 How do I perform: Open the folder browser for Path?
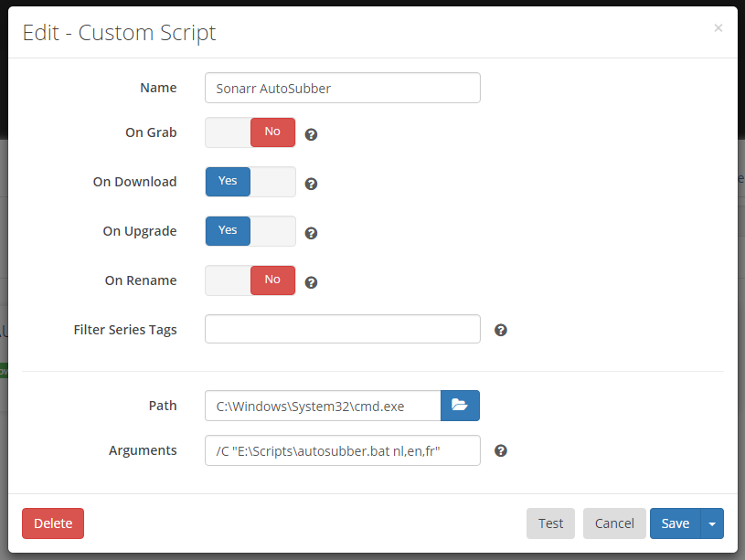click(460, 406)
